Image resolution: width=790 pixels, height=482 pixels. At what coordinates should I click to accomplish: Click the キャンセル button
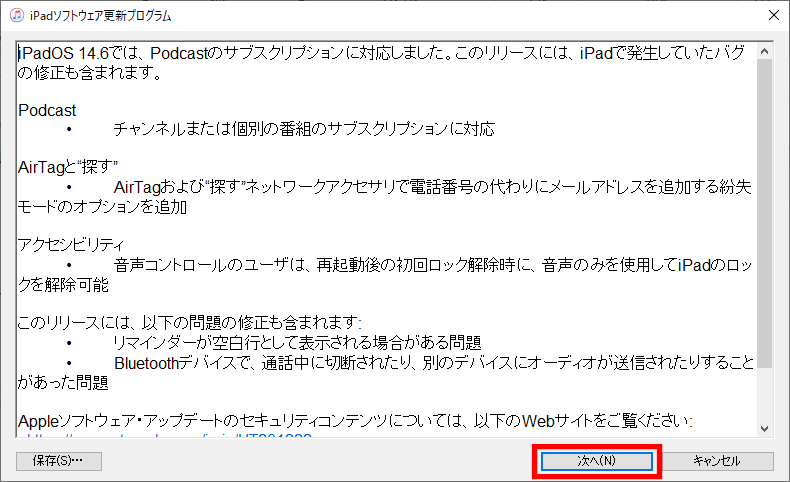717,461
